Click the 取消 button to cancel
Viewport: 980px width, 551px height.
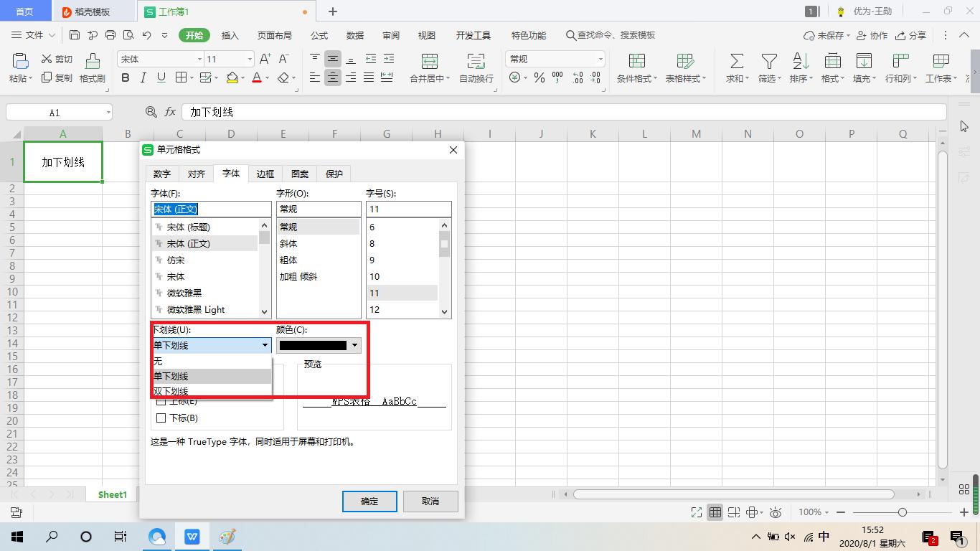(430, 501)
